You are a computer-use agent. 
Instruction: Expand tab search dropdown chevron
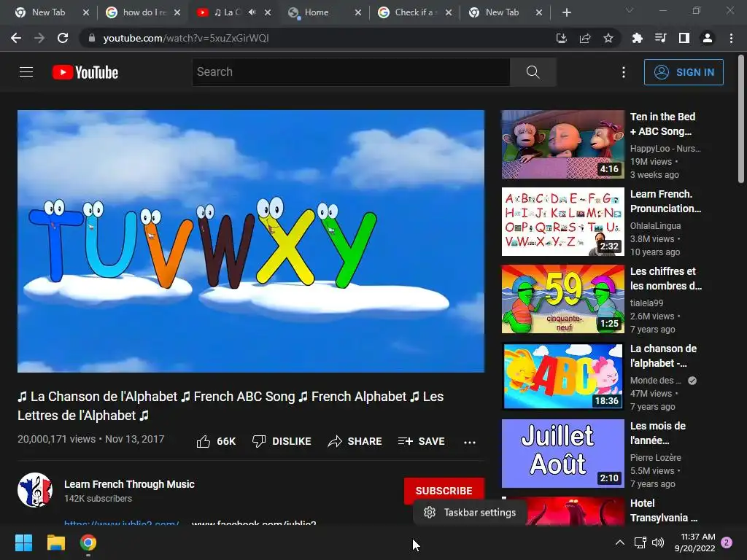click(x=630, y=10)
